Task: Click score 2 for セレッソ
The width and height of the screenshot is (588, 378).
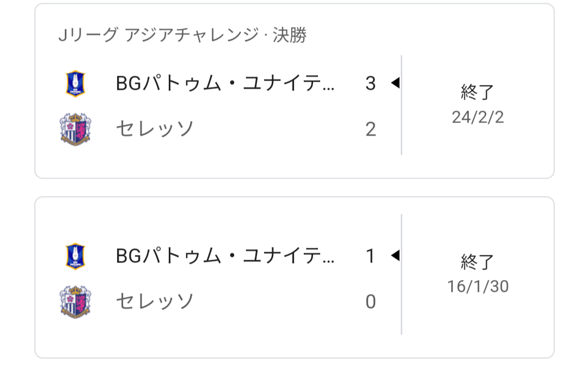Action: click(x=371, y=129)
